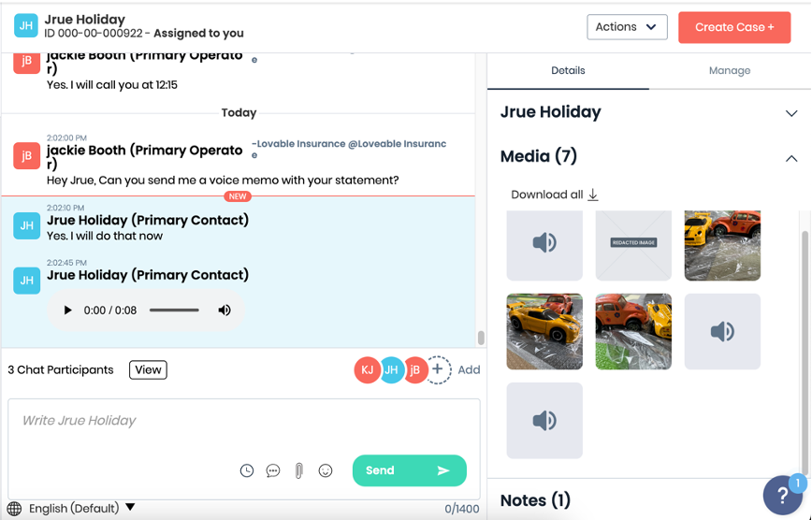Click the clock schedule icon in composer
The image size is (812, 520).
(x=247, y=471)
